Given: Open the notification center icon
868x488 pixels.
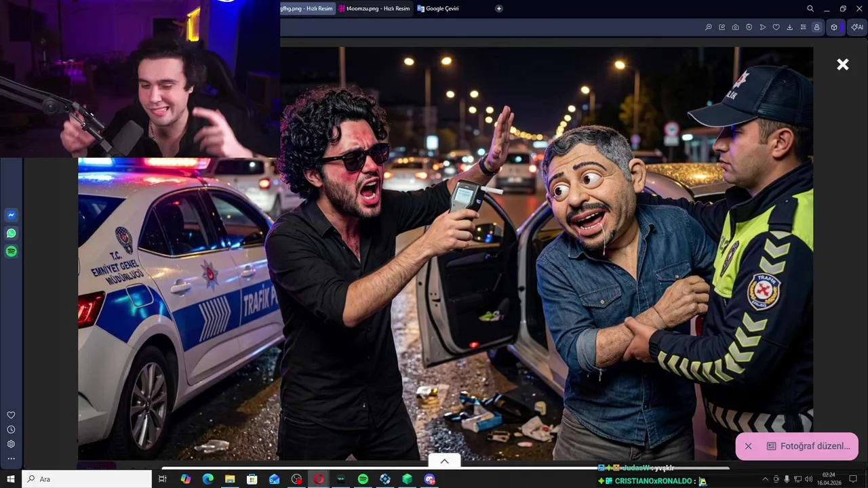Looking at the screenshot, I should coord(853,479).
